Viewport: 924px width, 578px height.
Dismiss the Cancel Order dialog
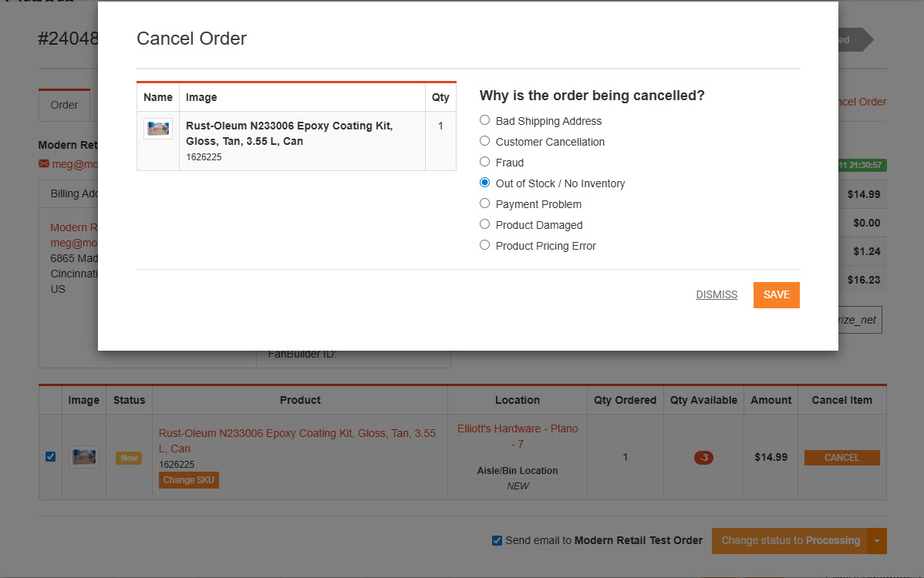[717, 295]
